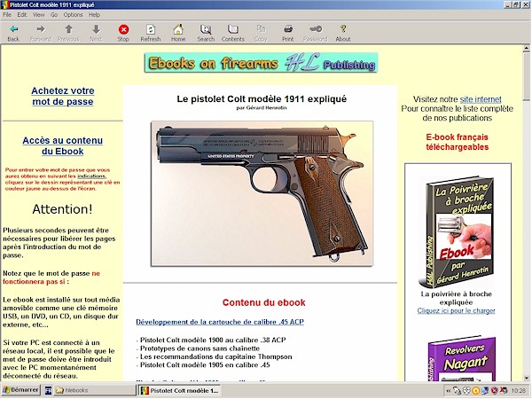Click the 'E-book français téléchargeables' heading
The width and height of the screenshot is (532, 399).
pyautogui.click(x=457, y=142)
